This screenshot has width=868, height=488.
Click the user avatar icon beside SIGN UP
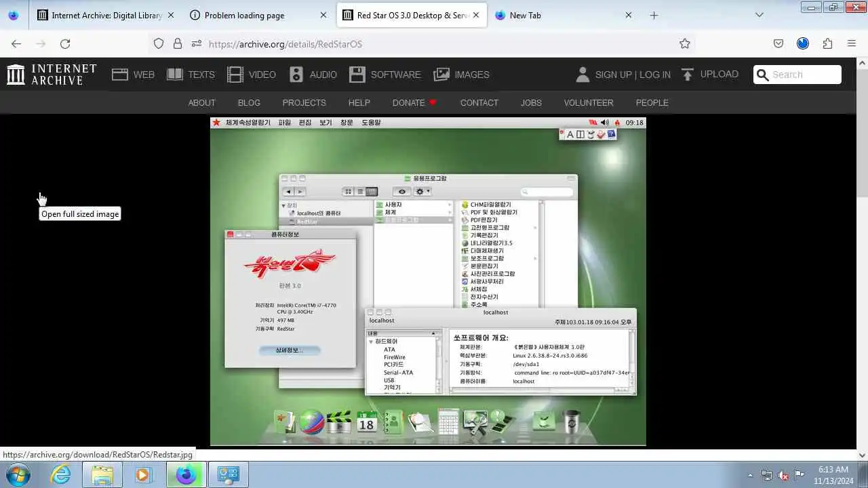coord(583,75)
